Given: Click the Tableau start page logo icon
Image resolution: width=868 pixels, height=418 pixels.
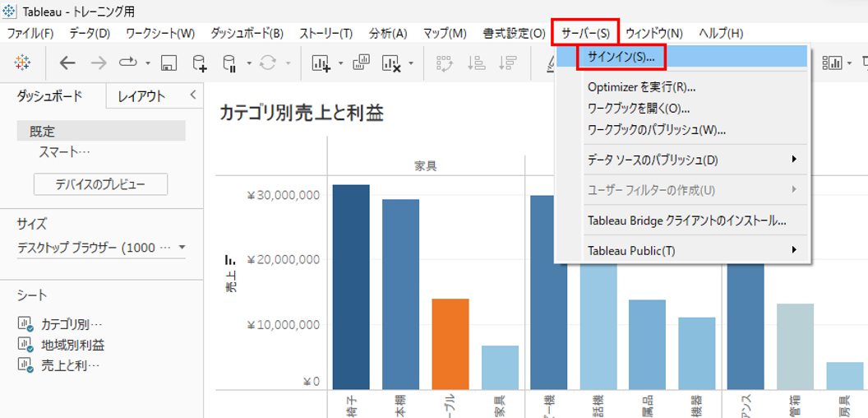Looking at the screenshot, I should [x=23, y=63].
